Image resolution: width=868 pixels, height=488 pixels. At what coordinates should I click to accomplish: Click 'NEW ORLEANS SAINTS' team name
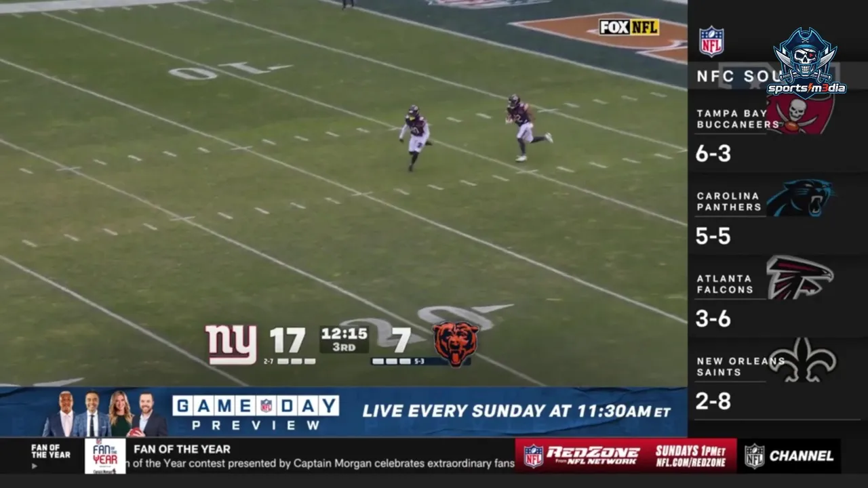740,367
